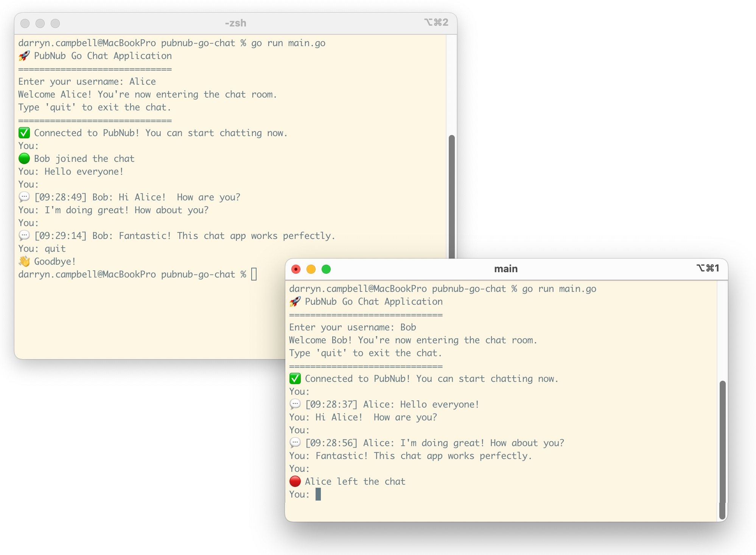
Task: Click the ⌥⌘1 shortcut label in main window
Action: [708, 268]
